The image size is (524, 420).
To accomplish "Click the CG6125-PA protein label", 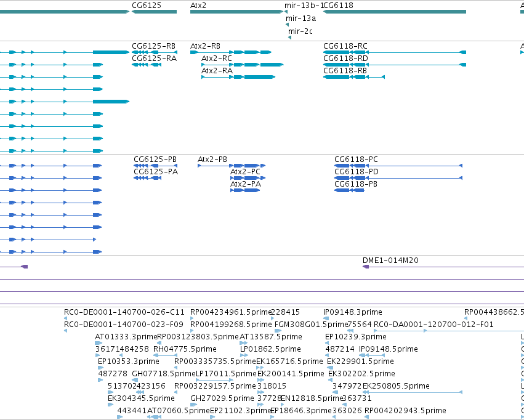I will tap(156, 172).
